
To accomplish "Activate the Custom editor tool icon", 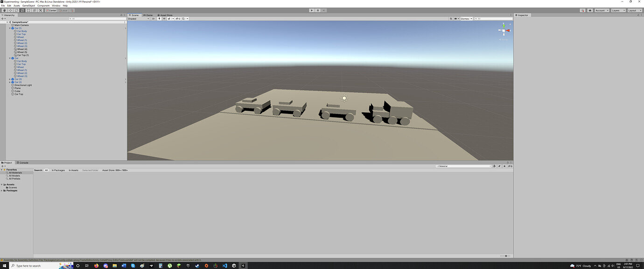I will (41, 10).
